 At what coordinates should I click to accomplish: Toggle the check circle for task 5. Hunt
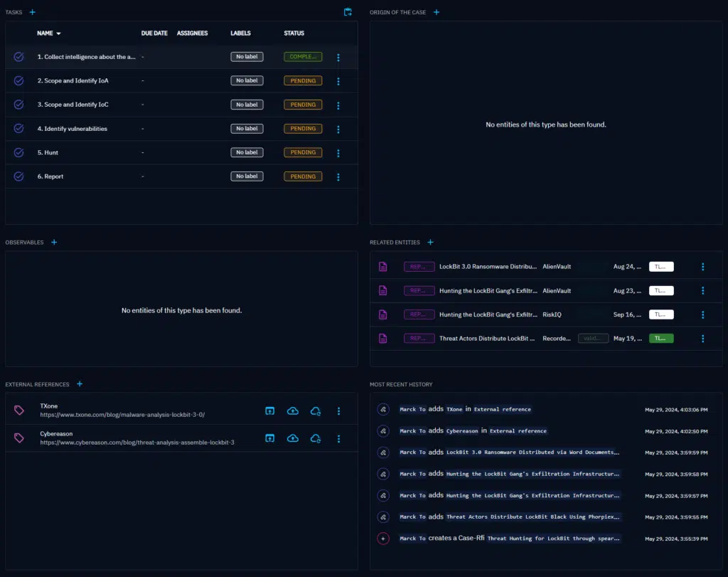19,152
